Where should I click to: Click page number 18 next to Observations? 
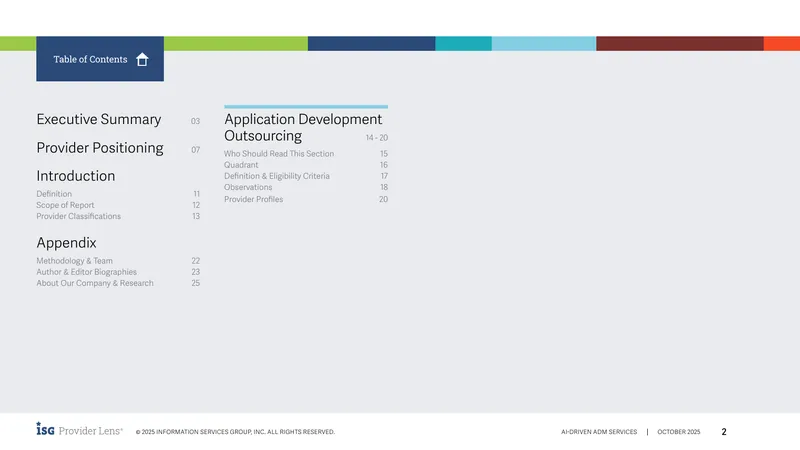pos(384,187)
